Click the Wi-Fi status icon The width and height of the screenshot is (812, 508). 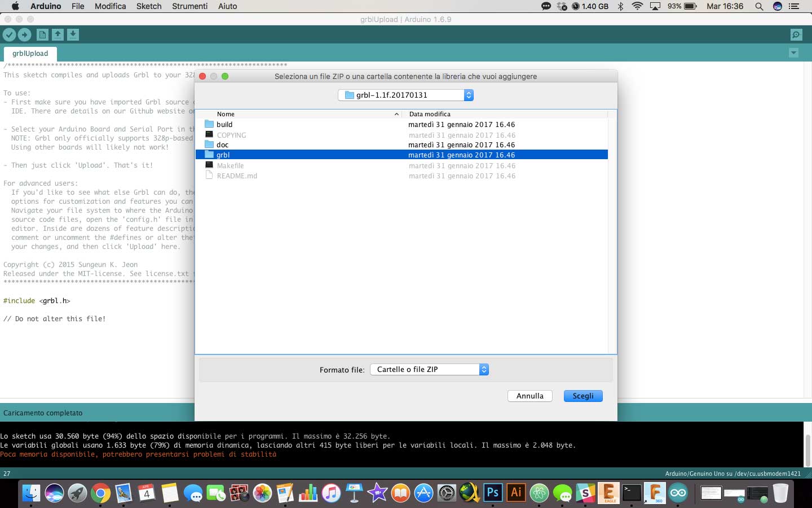pyautogui.click(x=637, y=6)
